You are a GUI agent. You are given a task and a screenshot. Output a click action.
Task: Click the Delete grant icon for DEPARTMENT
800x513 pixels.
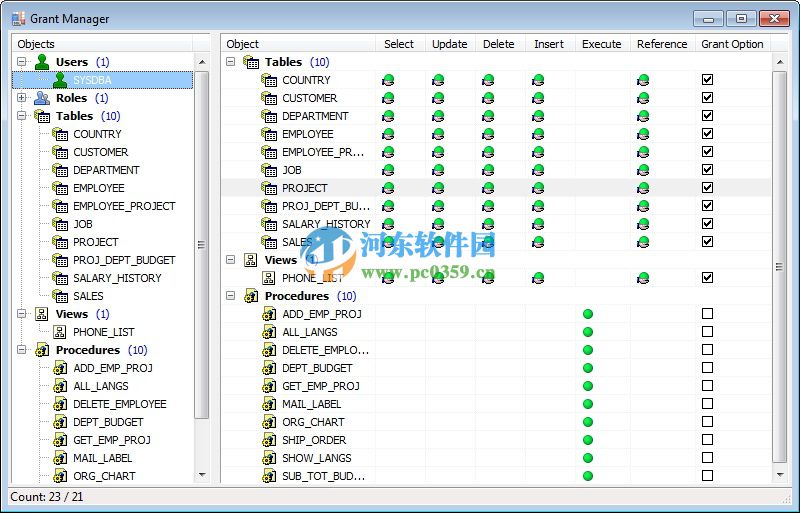(x=488, y=116)
